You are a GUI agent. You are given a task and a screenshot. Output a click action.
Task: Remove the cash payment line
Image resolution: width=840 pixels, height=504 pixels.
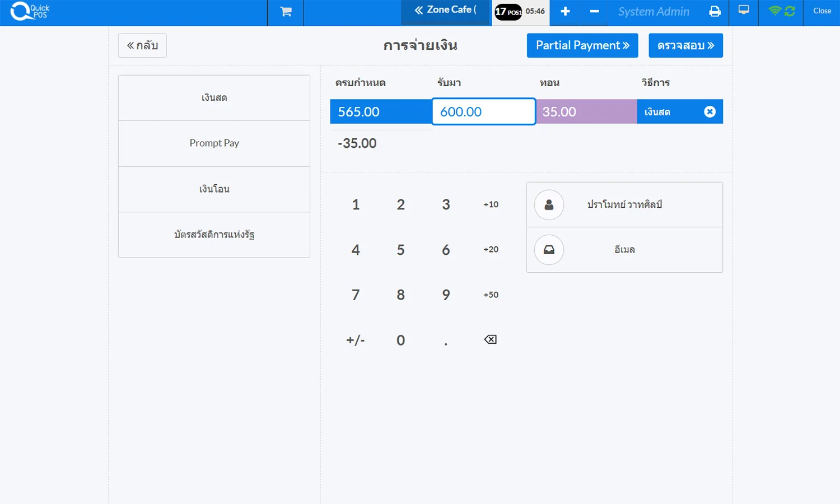[x=710, y=112]
